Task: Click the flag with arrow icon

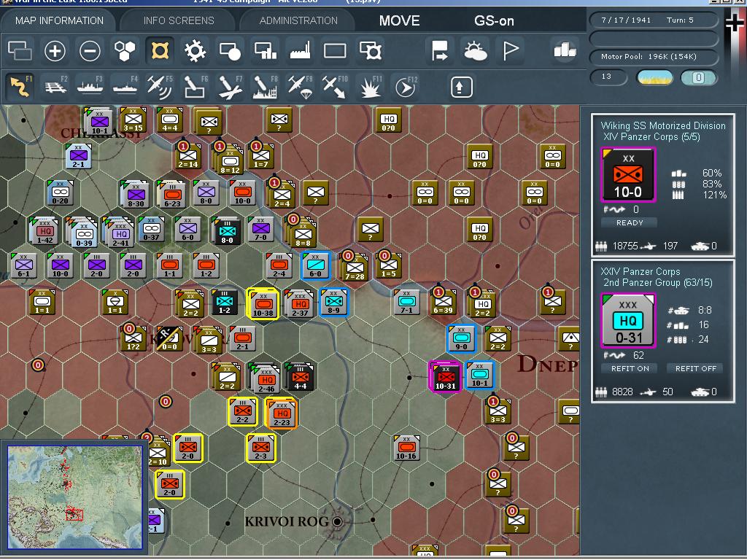Action: pos(439,50)
